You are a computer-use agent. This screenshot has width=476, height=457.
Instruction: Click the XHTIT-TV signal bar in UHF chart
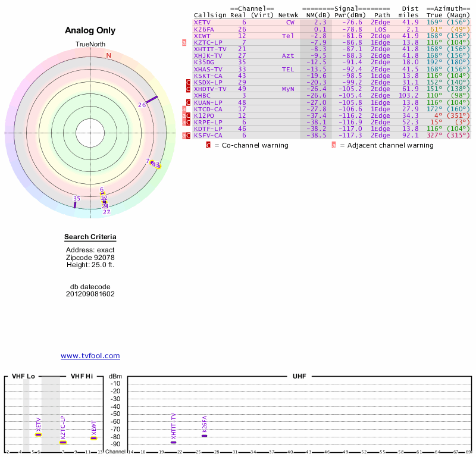[x=174, y=442]
